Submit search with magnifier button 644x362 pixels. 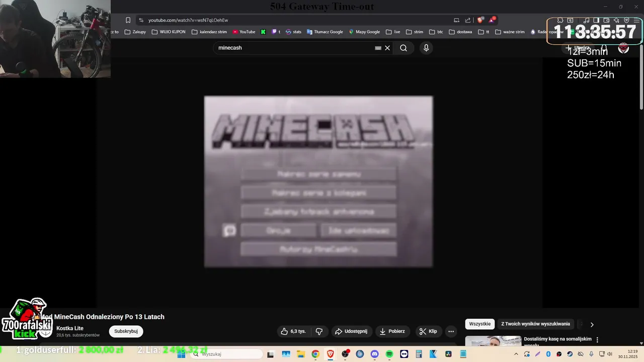tap(404, 48)
